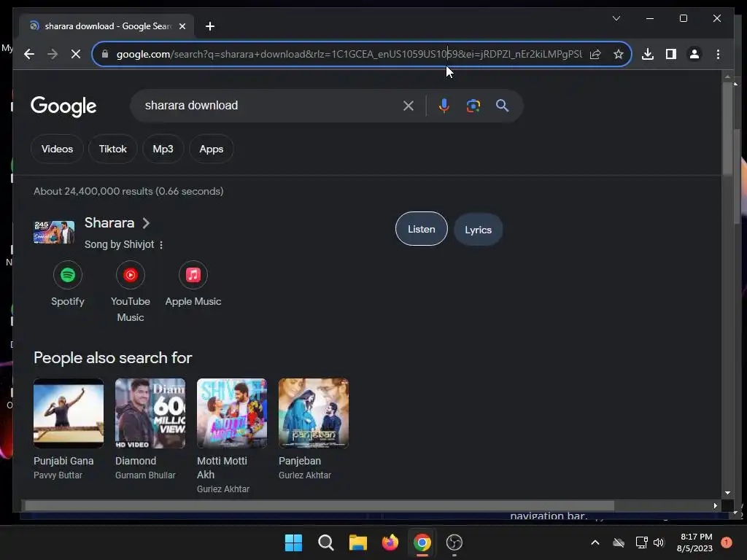Open a new tab with plus button
The width and height of the screenshot is (747, 560).
pyautogui.click(x=210, y=26)
